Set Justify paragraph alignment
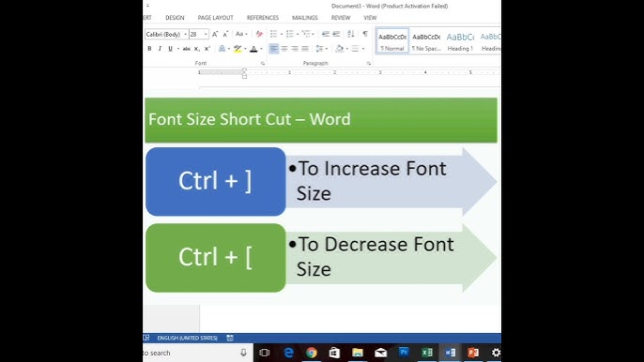The height and width of the screenshot is (362, 644). pyautogui.click(x=305, y=49)
